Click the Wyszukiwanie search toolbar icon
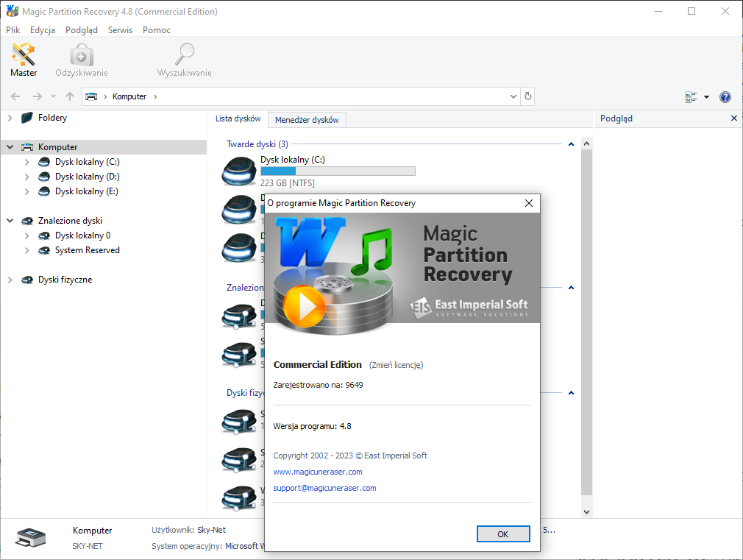 click(x=185, y=60)
